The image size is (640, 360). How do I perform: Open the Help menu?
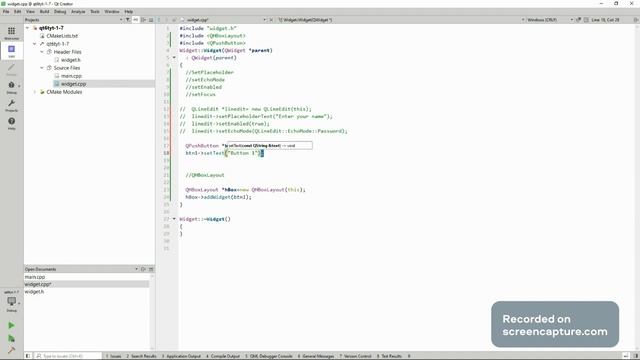pos(129,11)
